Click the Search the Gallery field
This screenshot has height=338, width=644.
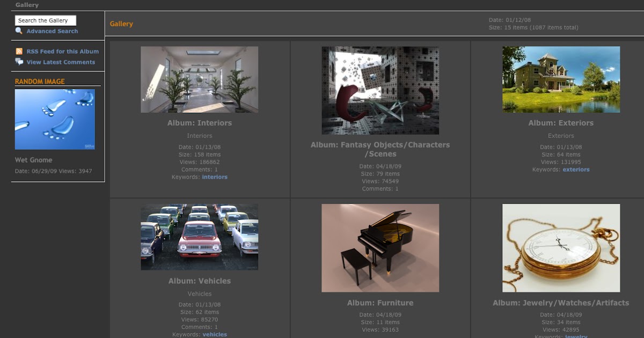click(46, 20)
